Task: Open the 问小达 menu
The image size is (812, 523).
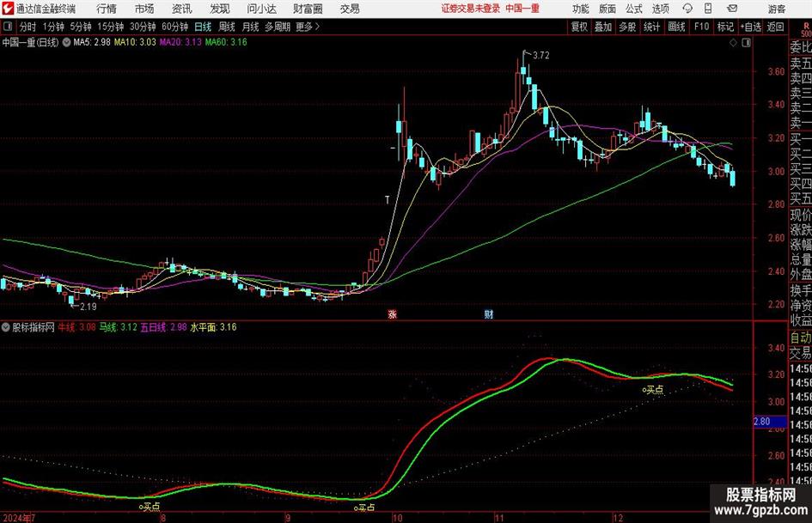Action: (261, 9)
